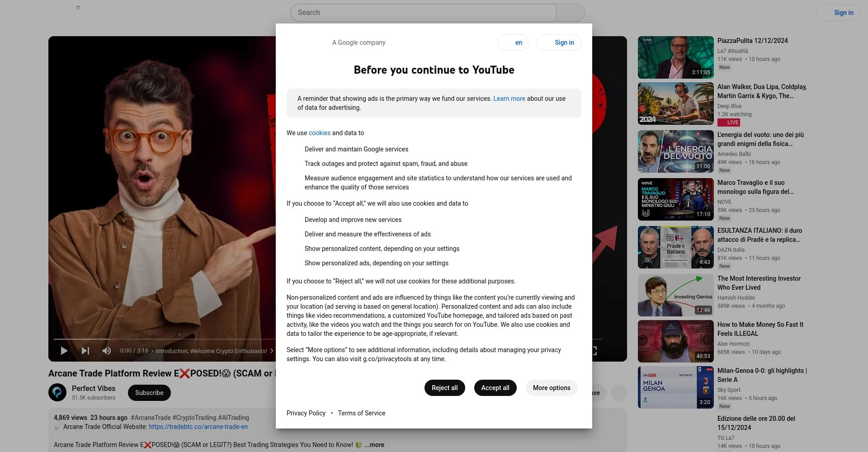The image size is (868, 452).
Task: Open ESULTANZA ITALIANO video thumbnail
Action: 676,247
